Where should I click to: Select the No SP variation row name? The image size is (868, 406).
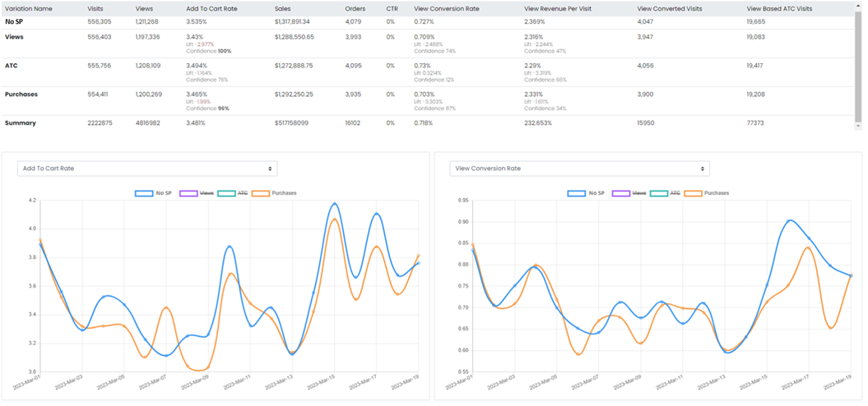click(14, 21)
